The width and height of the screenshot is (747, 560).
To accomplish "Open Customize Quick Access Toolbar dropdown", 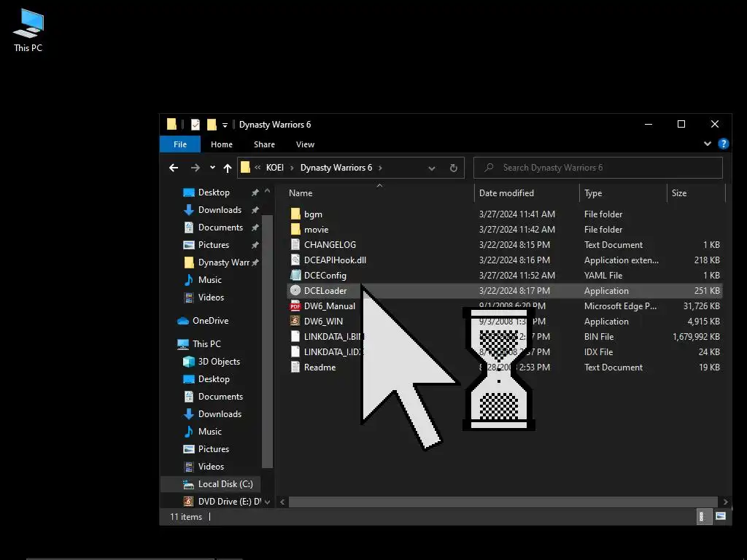I will 225,125.
